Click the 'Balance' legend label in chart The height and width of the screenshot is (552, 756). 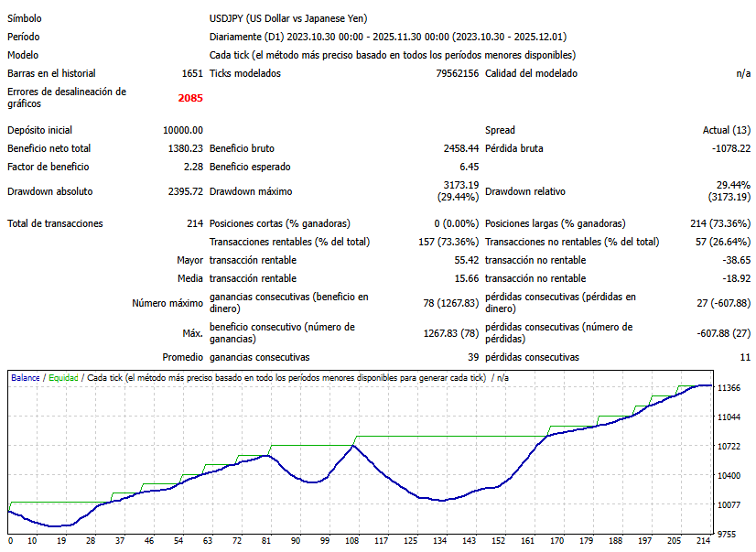[x=27, y=377]
